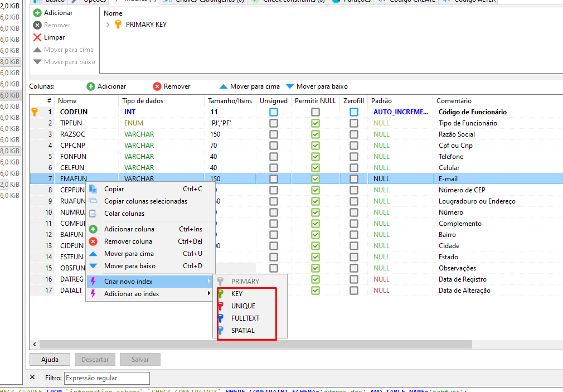Choose the SPATIAL index type
The width and height of the screenshot is (563, 392).
[242, 331]
